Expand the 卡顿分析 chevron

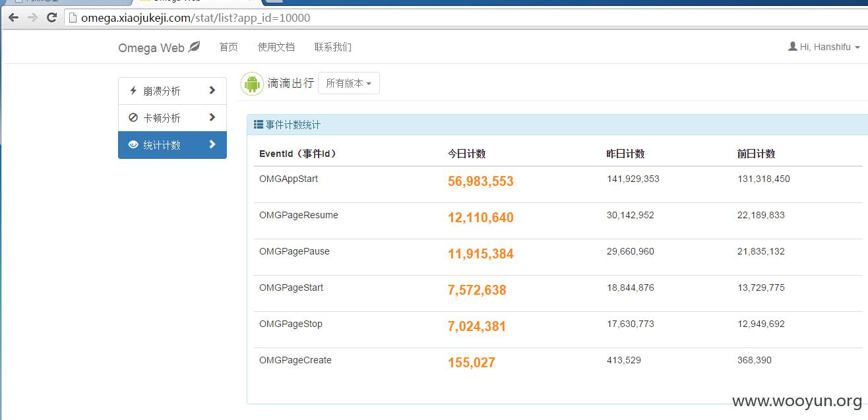(212, 117)
